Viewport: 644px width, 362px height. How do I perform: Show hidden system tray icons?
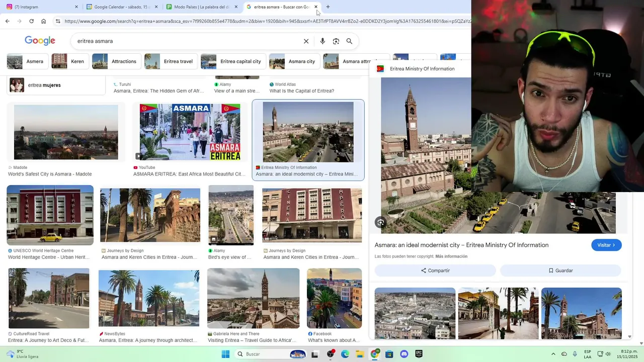[553, 354]
